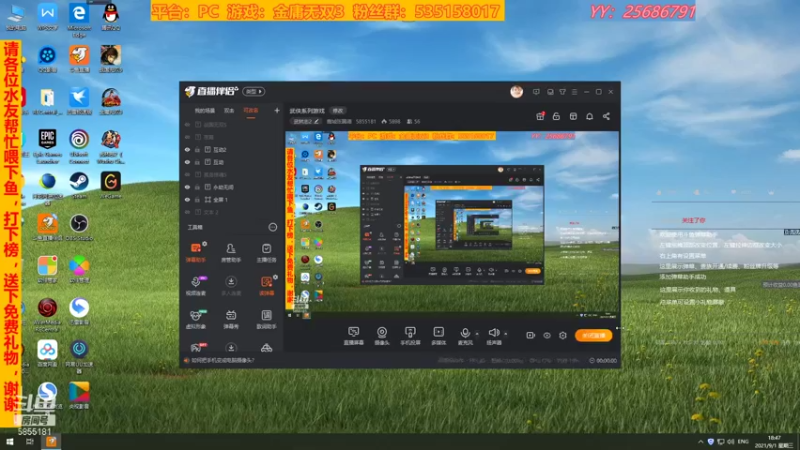Image resolution: width=800 pixels, height=450 pixels.
Task: Open the Microsoft Edge desktop shortcut
Action: pyautogui.click(x=79, y=20)
